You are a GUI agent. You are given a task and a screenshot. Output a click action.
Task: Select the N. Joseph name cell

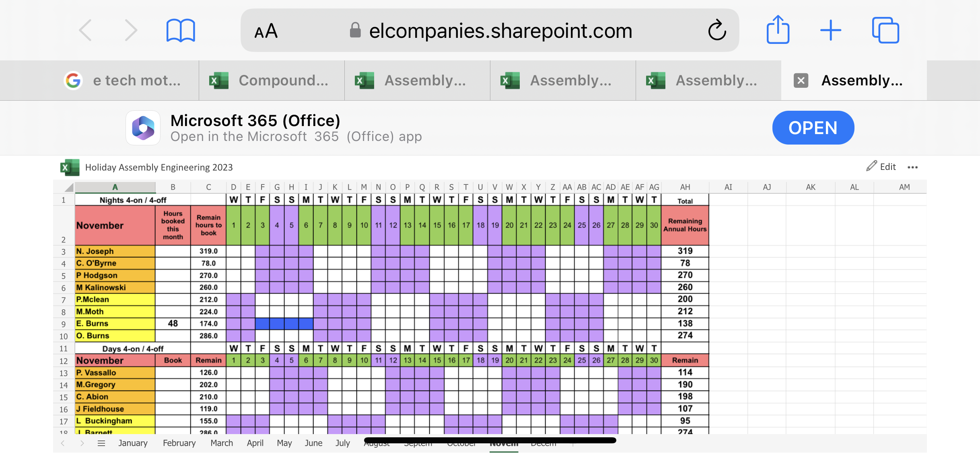click(115, 251)
